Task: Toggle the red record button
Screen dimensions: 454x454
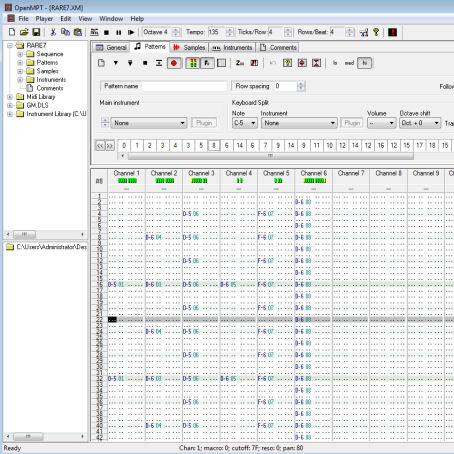Action: [174, 63]
